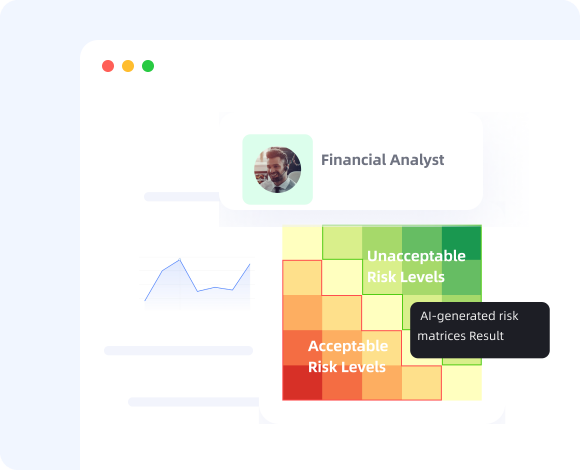580x470 pixels.
Task: Click the red close window dot
Action: pyautogui.click(x=108, y=66)
